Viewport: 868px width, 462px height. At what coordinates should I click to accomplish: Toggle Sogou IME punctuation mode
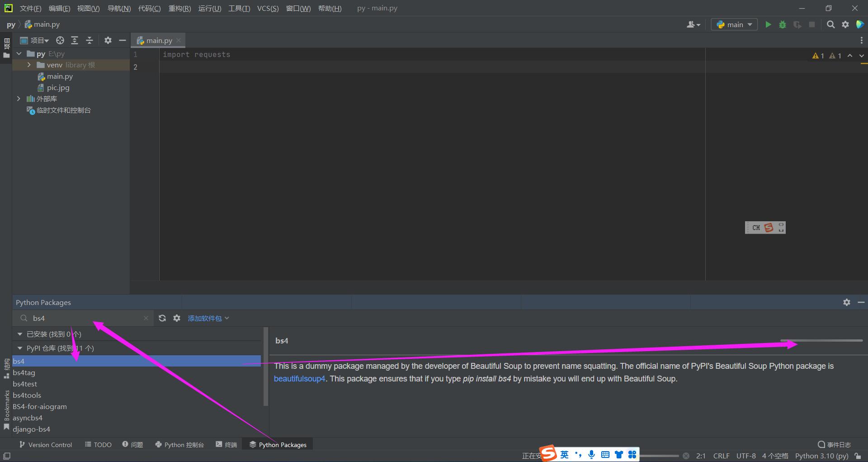tap(578, 455)
